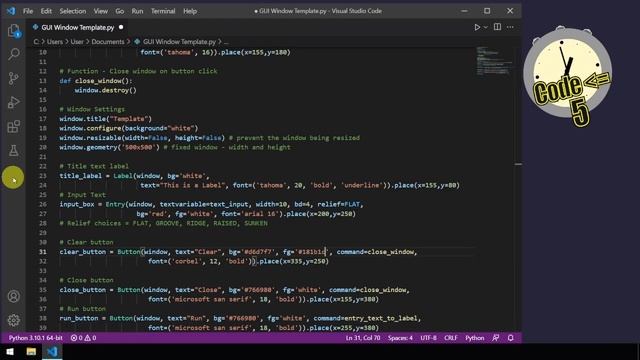Open the editor More Actions ellipsis
The image size is (640, 360).
(510, 27)
